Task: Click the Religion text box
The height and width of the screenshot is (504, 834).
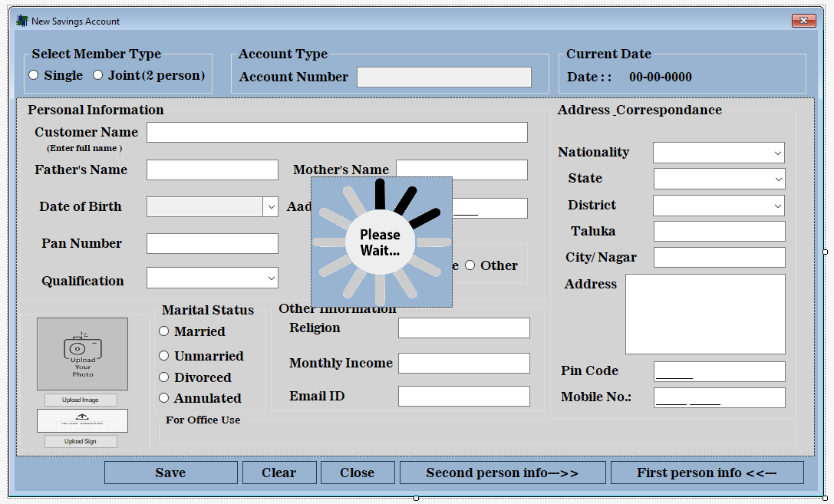Action: (x=464, y=328)
